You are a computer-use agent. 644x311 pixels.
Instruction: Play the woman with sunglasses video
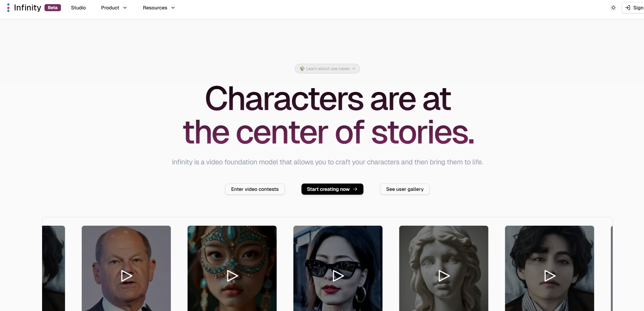338,276
